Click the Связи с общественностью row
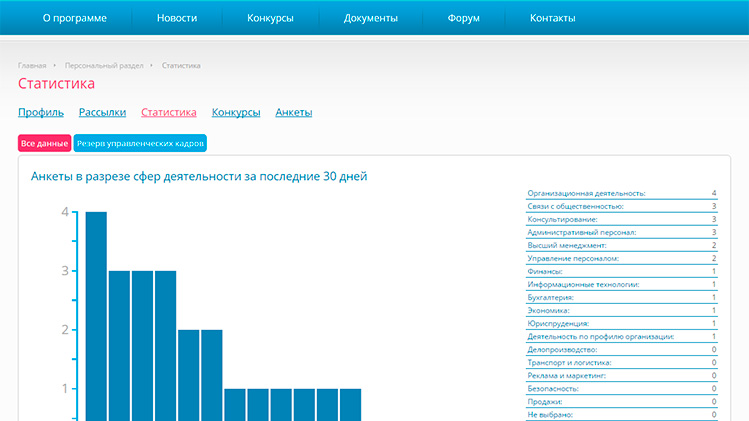Viewport: 749px width, 421px height. tap(621, 206)
